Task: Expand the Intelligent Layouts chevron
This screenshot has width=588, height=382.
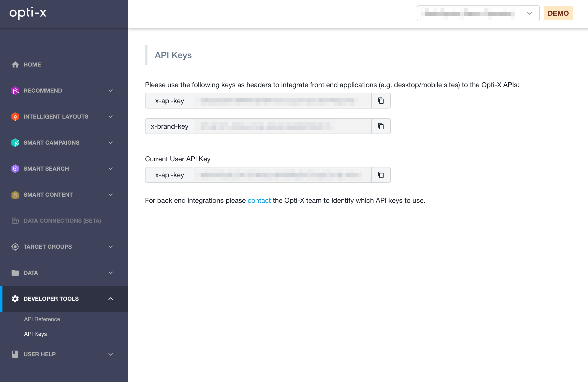Action: 111,116
